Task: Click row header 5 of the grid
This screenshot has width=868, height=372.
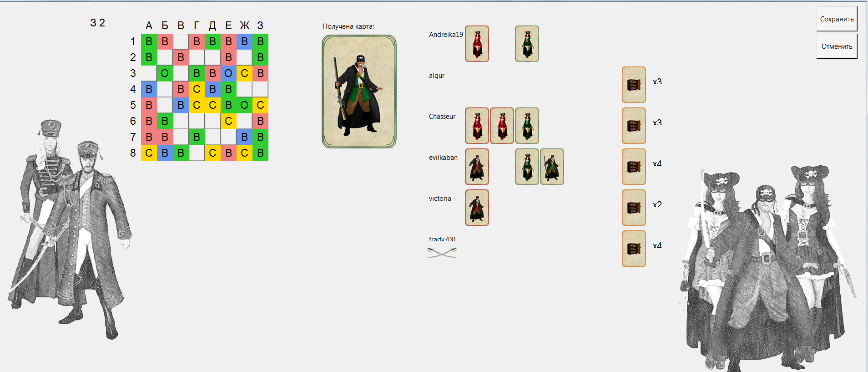Action: [133, 105]
